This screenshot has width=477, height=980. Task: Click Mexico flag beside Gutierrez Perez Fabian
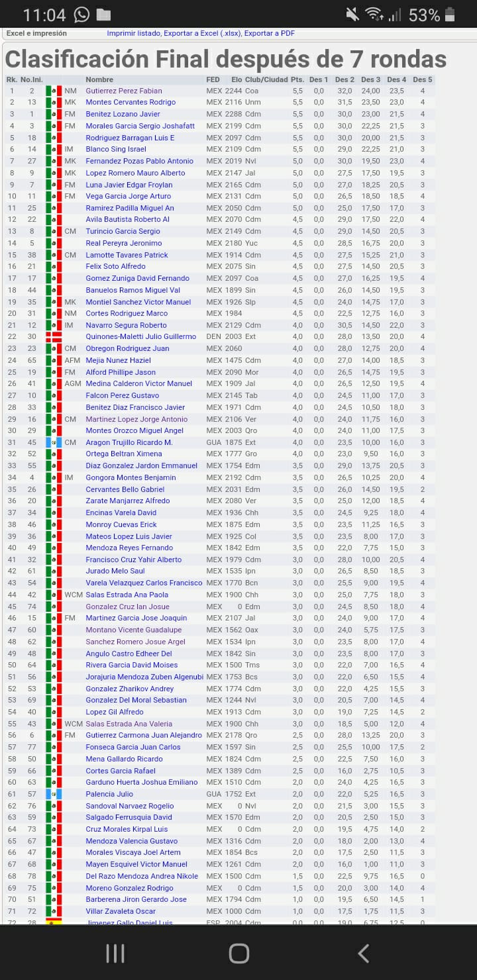(x=54, y=91)
